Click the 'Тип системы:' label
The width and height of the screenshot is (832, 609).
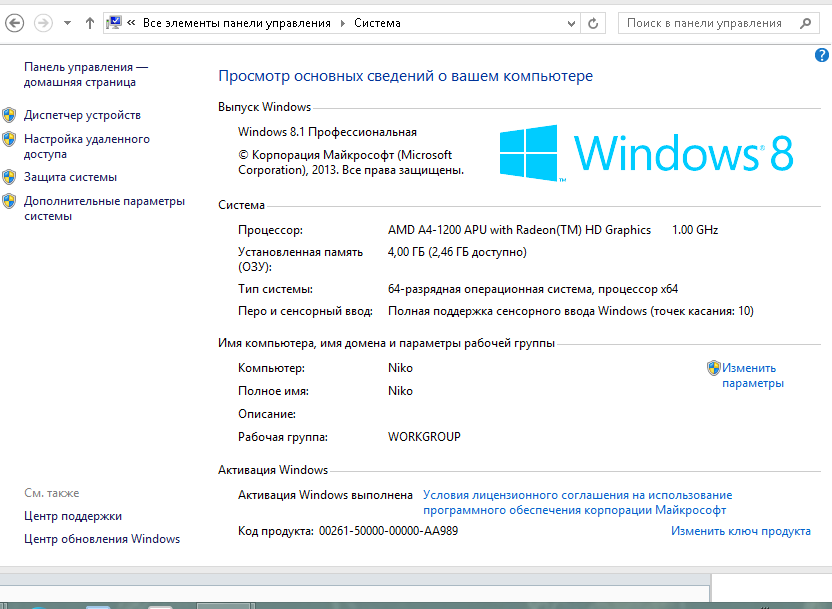point(275,289)
